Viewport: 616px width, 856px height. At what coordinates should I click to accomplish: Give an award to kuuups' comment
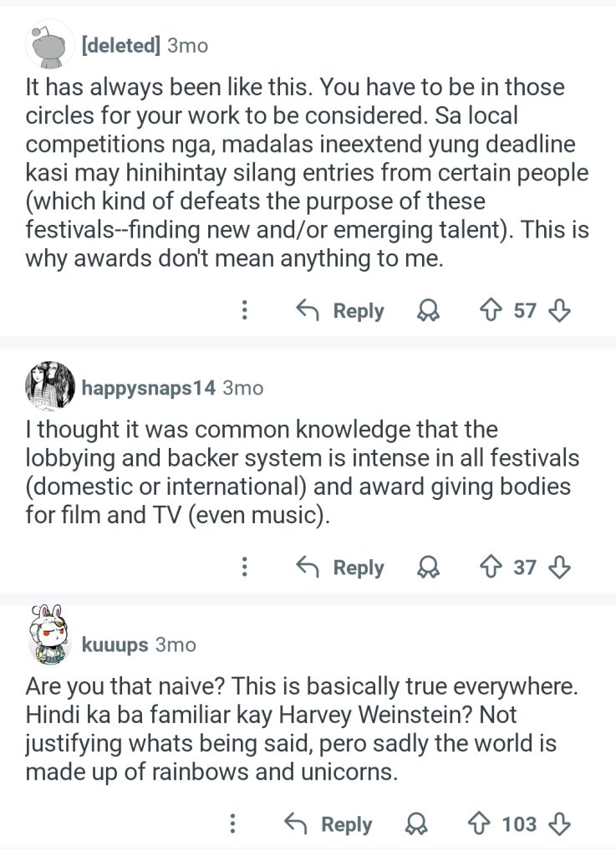(x=416, y=824)
